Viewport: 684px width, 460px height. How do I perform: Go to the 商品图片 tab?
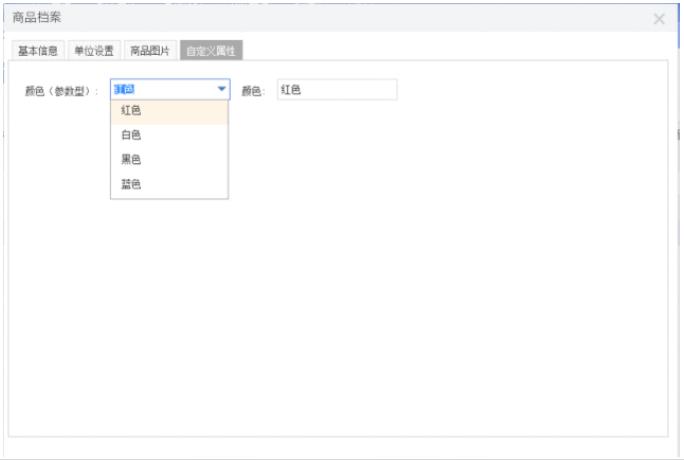pos(150,51)
